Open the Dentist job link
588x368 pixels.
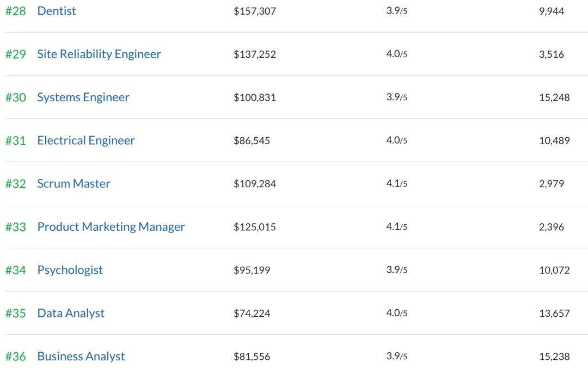[x=57, y=11]
